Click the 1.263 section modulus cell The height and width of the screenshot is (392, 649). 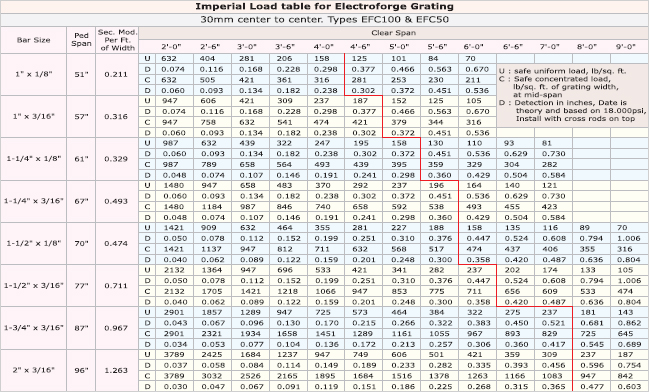pyautogui.click(x=117, y=370)
